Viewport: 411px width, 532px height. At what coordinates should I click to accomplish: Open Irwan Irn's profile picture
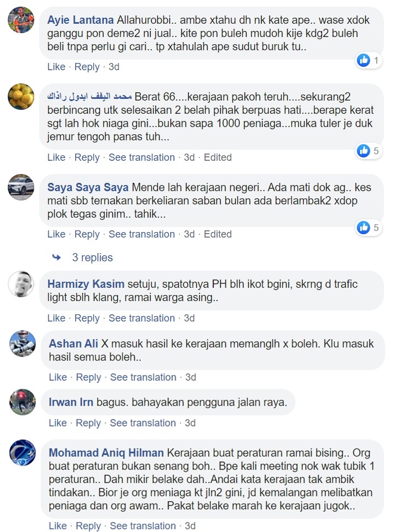click(23, 402)
